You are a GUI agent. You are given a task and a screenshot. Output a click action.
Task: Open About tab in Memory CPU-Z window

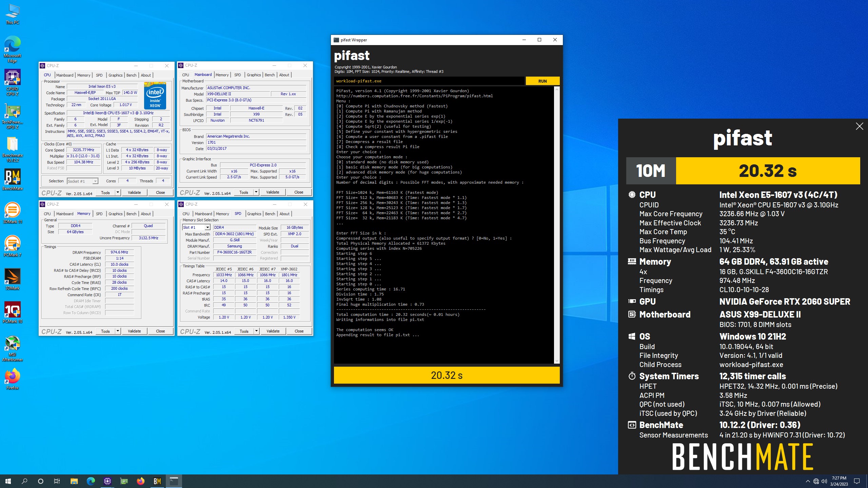[x=146, y=214]
